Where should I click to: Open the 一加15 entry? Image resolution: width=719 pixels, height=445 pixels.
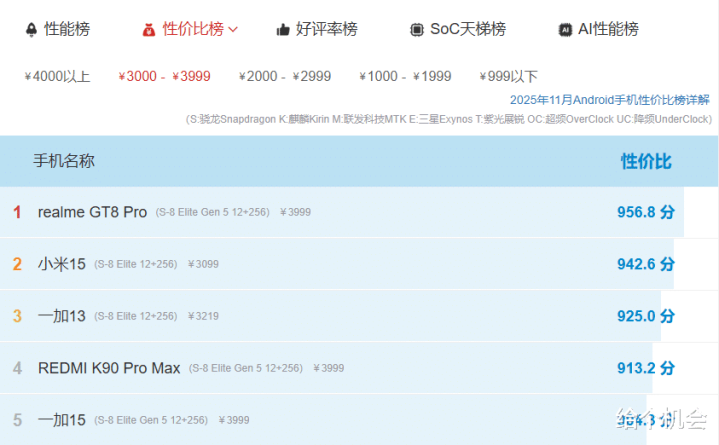coord(61,420)
